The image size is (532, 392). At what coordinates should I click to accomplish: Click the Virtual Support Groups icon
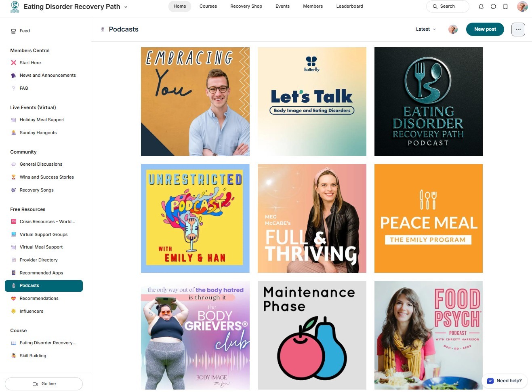[x=13, y=234]
